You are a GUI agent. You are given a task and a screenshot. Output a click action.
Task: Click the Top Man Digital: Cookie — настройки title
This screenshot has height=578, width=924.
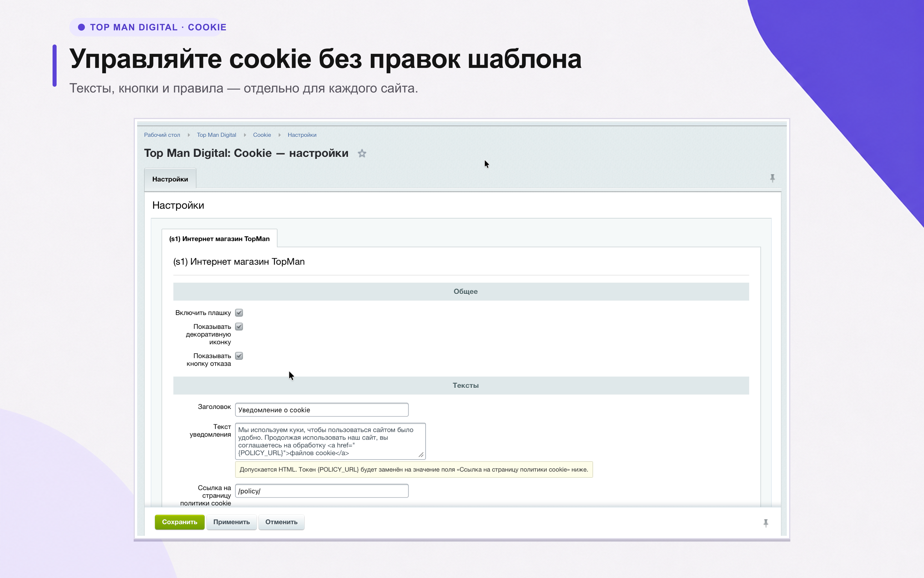click(x=246, y=153)
